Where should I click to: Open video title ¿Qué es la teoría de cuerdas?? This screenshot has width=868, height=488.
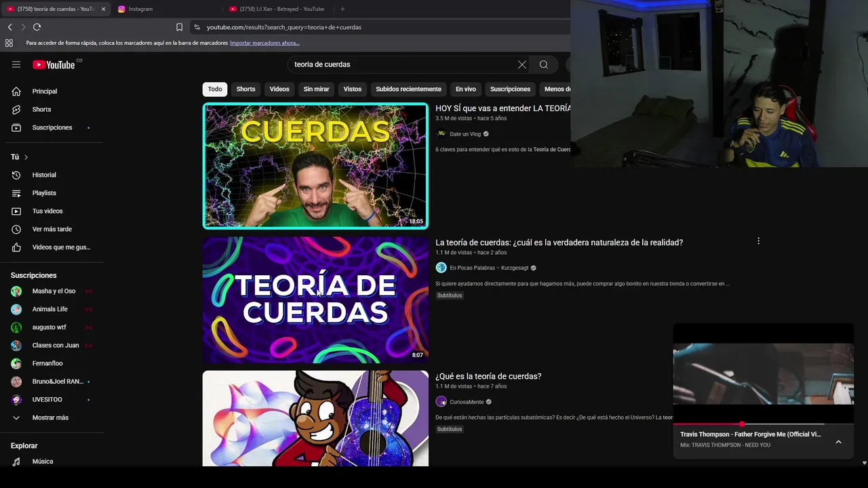point(488,376)
